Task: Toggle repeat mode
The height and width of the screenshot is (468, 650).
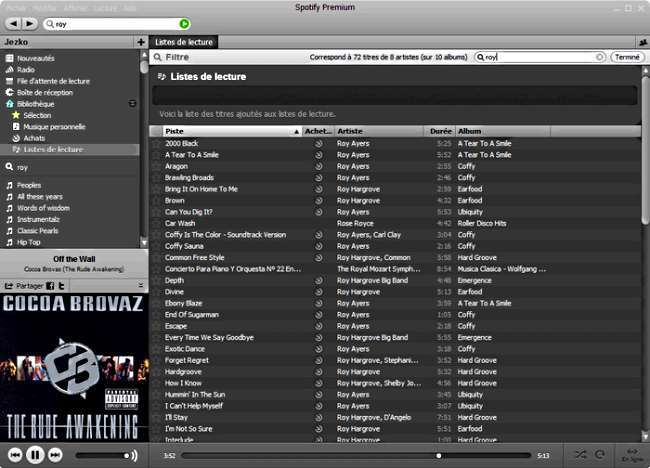Action: [599, 455]
